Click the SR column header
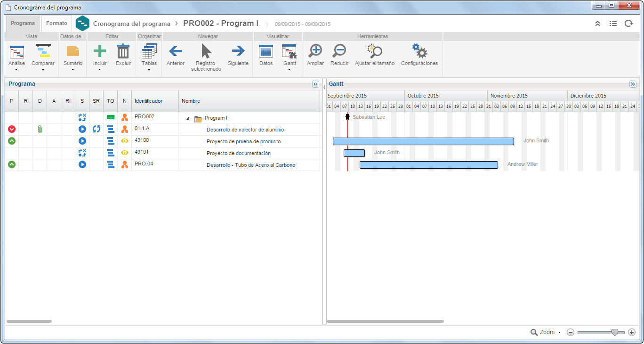Screen dimensions: 644x344 coord(96,101)
